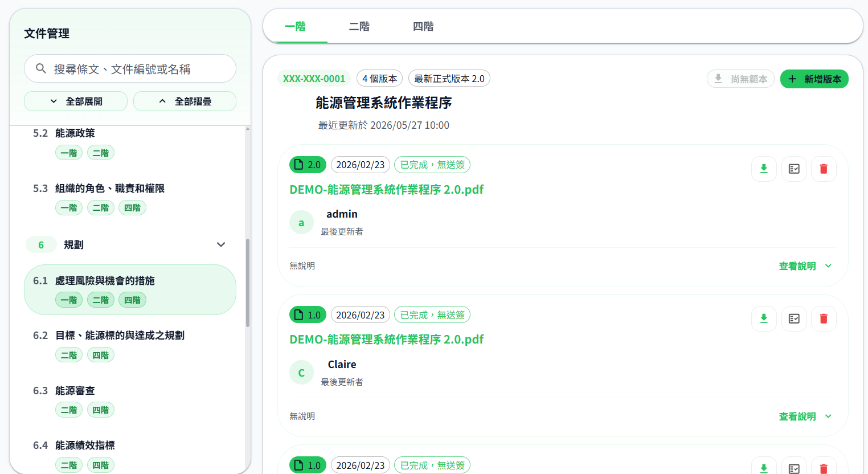This screenshot has width=868, height=474.
Task: Delete Claire's version 1.0 with trash icon
Action: pos(824,318)
